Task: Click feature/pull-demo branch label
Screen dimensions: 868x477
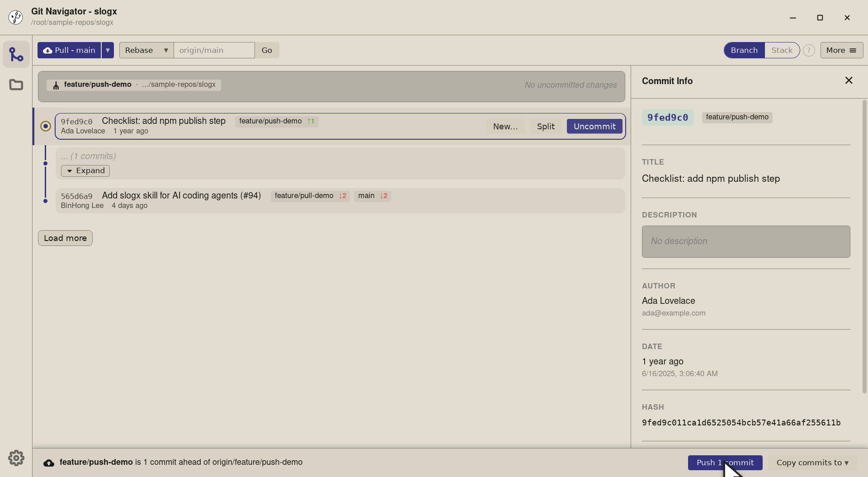Action: 310,196
